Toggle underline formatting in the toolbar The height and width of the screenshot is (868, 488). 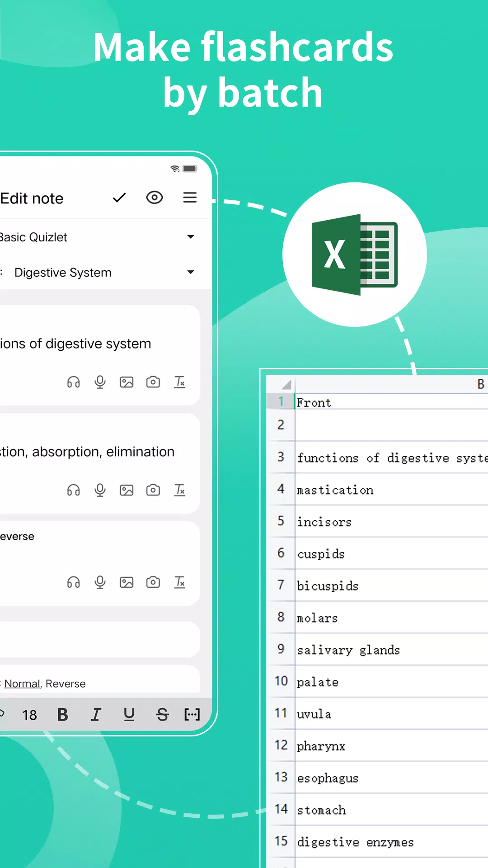point(129,715)
